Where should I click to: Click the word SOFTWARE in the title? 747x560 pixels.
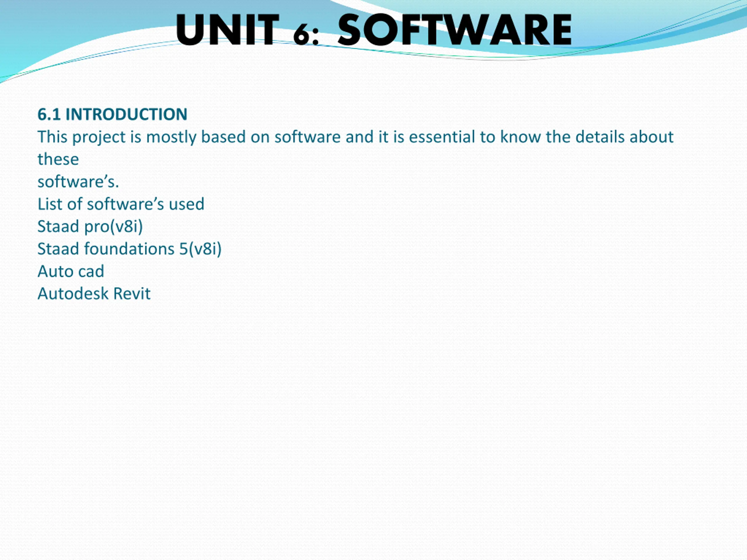(x=454, y=30)
